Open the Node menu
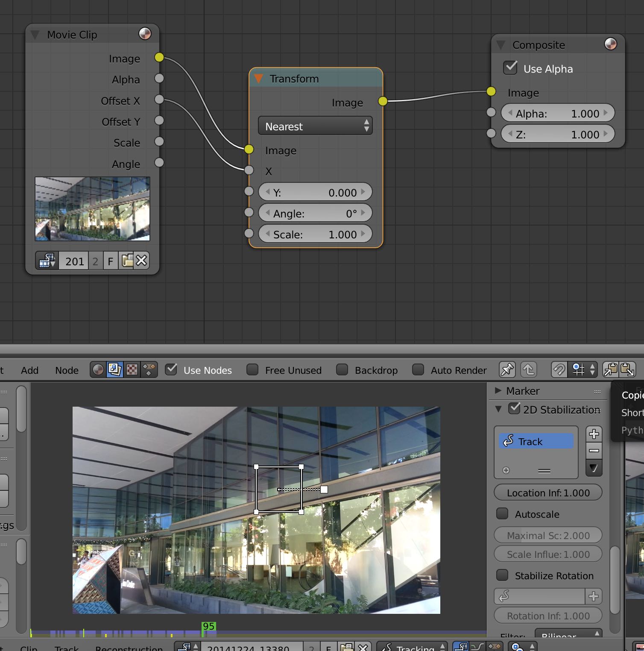644x651 pixels. (66, 370)
